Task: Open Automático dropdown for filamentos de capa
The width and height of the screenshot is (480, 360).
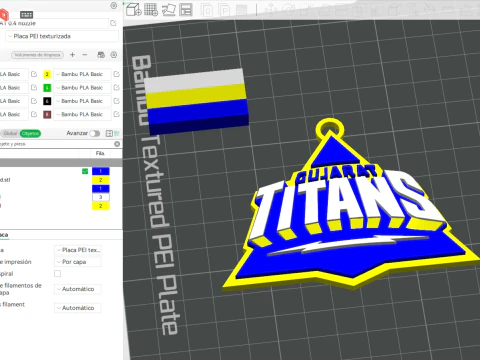Action: coord(78,289)
